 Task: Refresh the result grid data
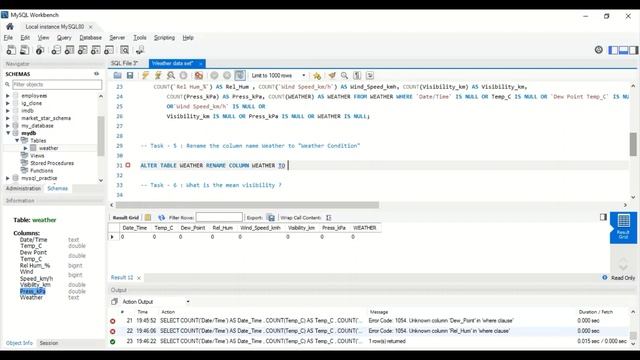tap(161, 218)
